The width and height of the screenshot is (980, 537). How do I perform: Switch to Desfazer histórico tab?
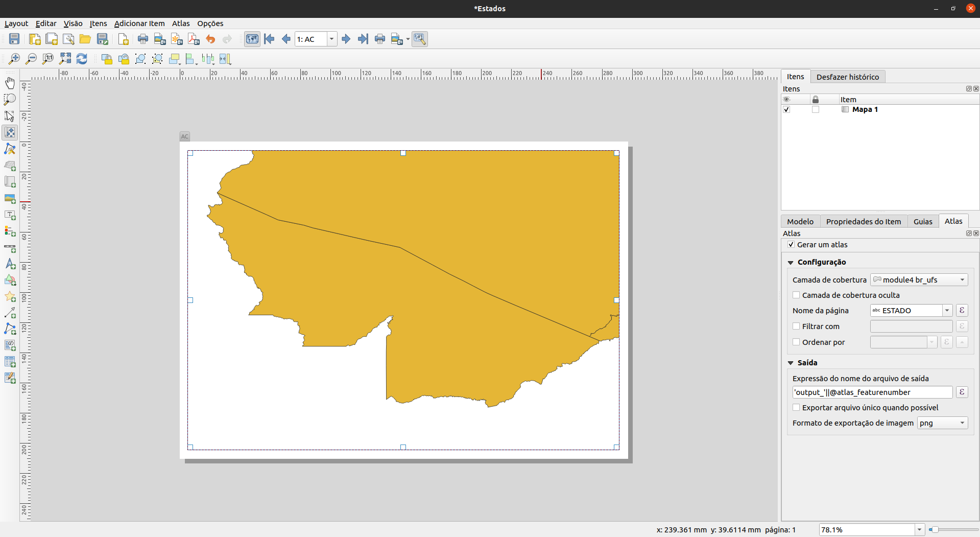pos(848,77)
